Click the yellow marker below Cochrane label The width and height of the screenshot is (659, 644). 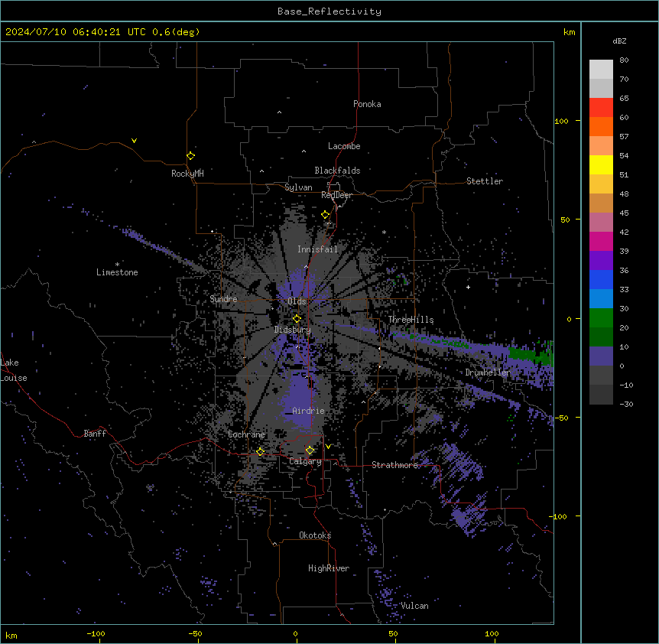click(260, 451)
